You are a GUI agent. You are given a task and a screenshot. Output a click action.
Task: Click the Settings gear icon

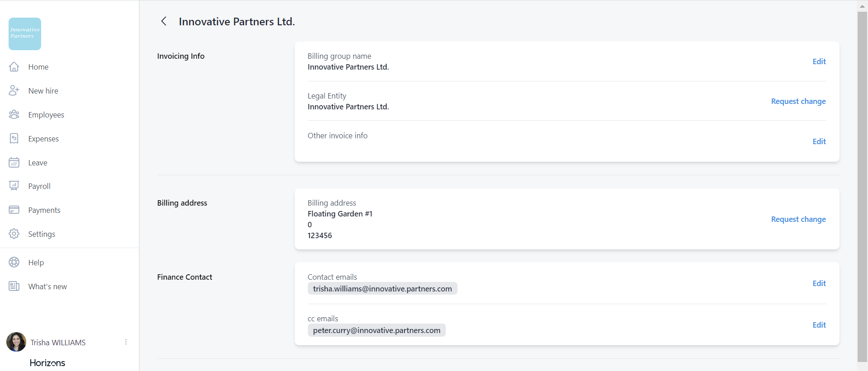pos(14,234)
